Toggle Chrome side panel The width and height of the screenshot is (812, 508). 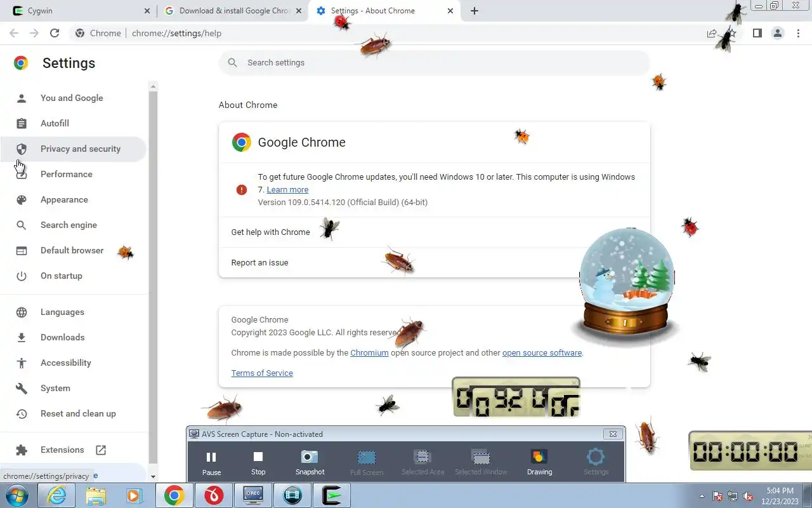(757, 33)
